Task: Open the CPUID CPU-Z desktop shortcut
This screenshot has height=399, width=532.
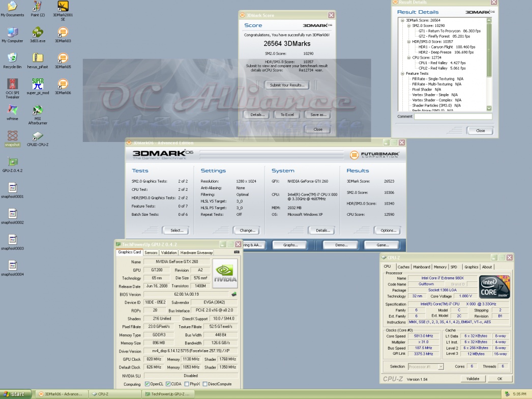Action: click(x=38, y=137)
